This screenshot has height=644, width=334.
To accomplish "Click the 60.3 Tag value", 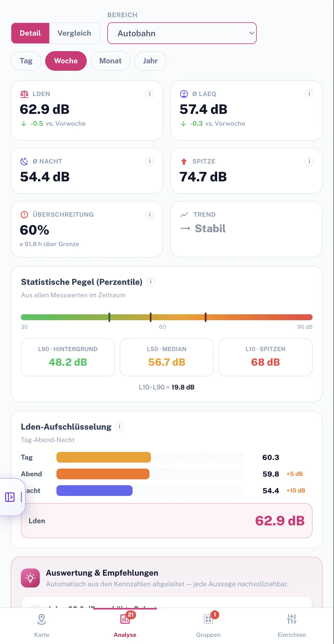I will [271, 457].
